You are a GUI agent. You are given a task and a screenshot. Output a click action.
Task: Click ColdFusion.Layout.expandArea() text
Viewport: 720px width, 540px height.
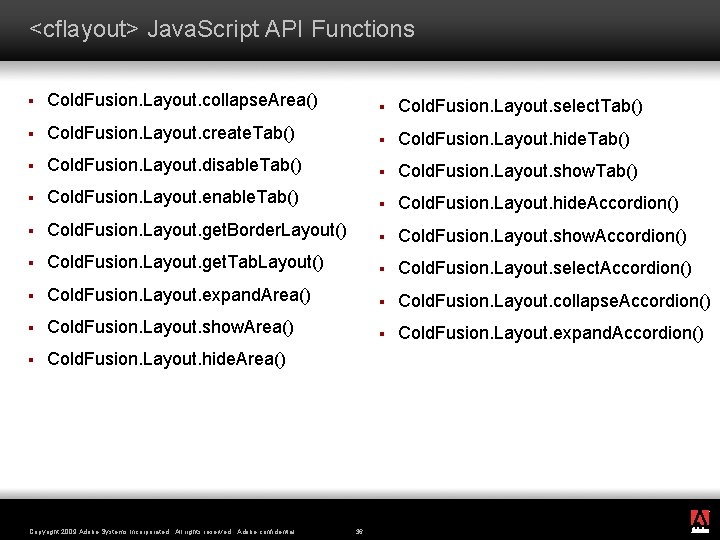pos(179,295)
